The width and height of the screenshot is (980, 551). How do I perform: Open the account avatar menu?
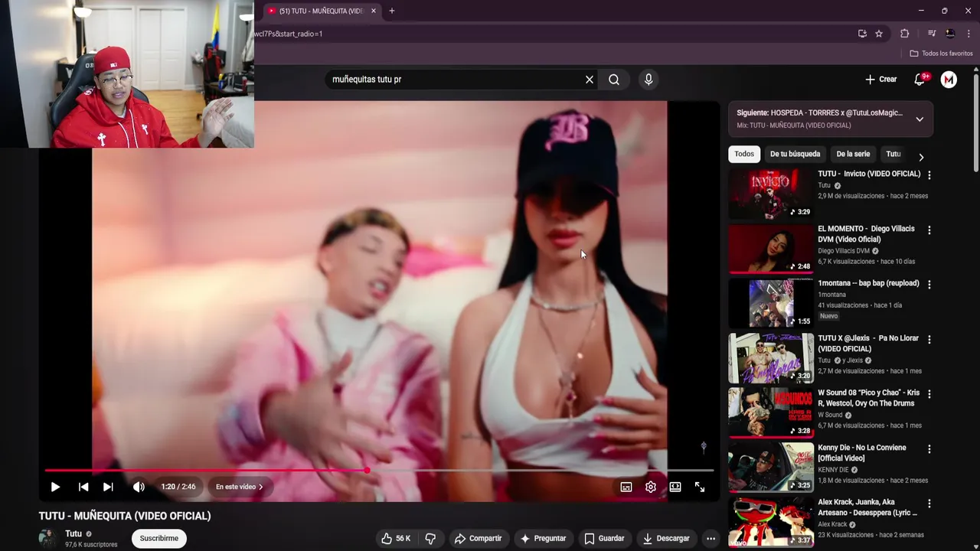click(949, 80)
